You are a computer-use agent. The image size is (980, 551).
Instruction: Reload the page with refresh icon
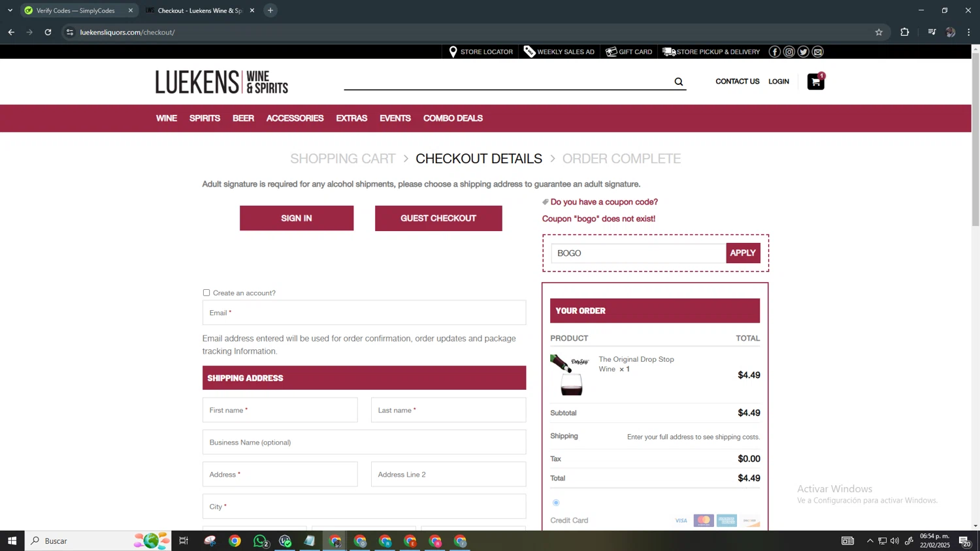tap(48, 32)
